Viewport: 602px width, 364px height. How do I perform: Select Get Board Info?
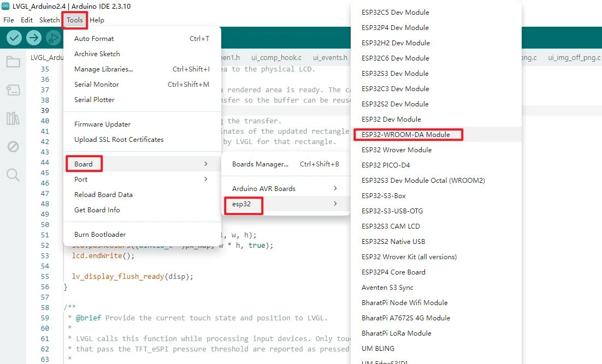(x=142, y=210)
